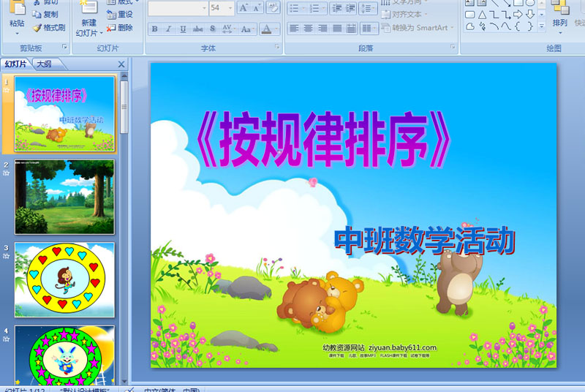Toggle Underline formatting
This screenshot has height=392, width=585.
click(183, 29)
